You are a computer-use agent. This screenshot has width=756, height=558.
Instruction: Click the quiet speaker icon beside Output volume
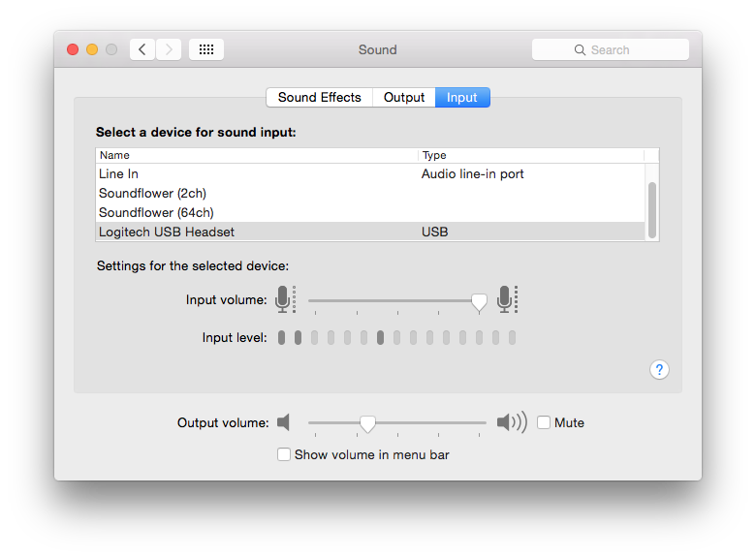coord(283,422)
